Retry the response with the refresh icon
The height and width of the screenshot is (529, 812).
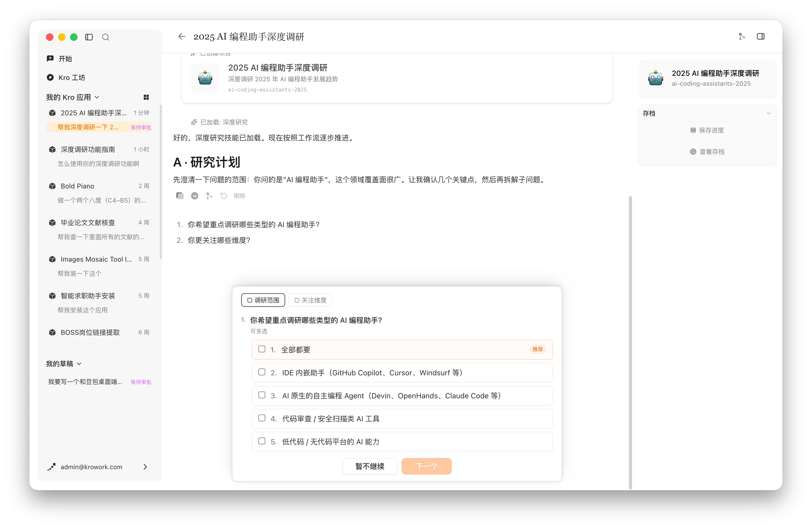(x=224, y=196)
